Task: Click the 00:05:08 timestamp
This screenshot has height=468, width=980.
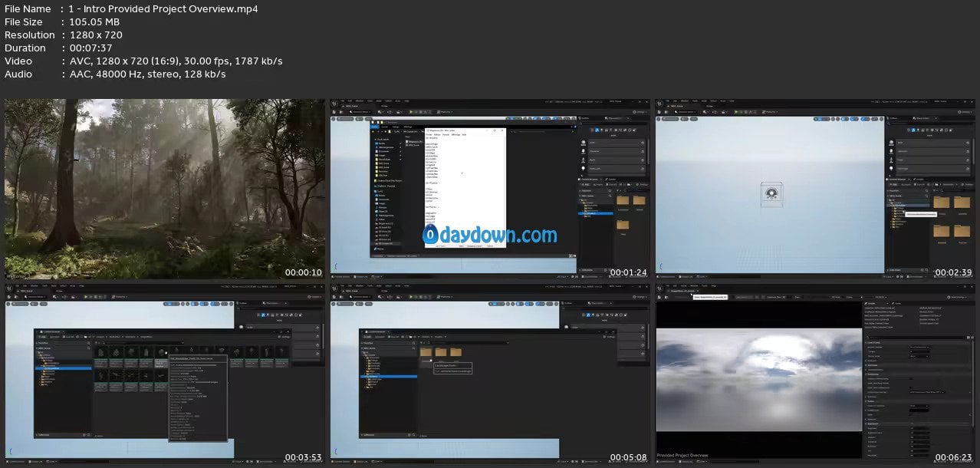Action: click(x=628, y=457)
